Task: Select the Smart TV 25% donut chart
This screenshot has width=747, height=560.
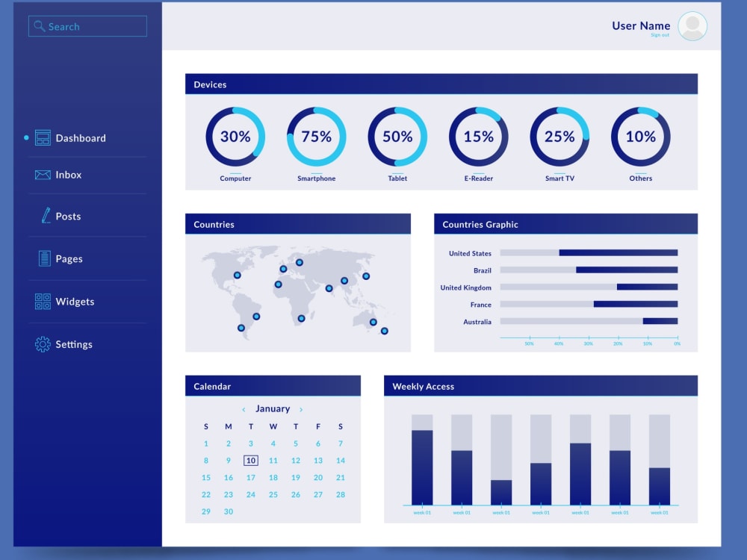Action: click(x=560, y=137)
